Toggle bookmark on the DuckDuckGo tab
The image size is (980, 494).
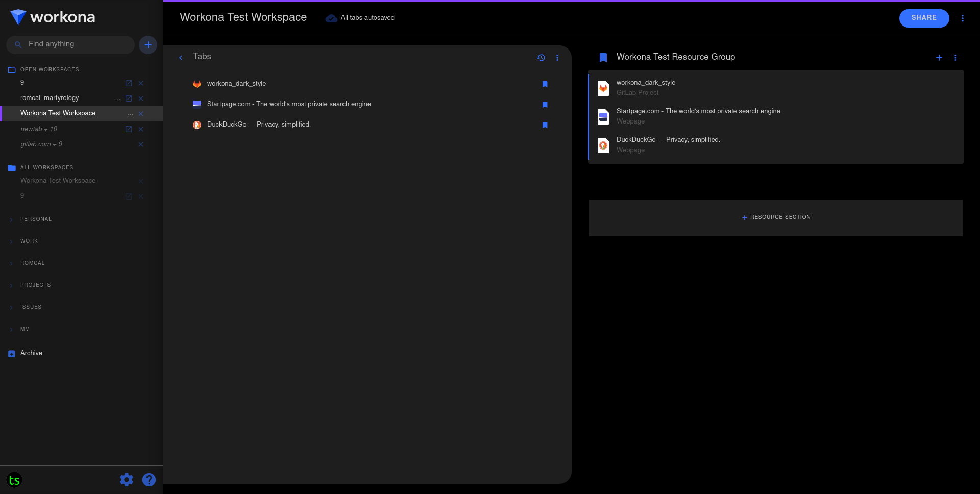click(x=545, y=125)
